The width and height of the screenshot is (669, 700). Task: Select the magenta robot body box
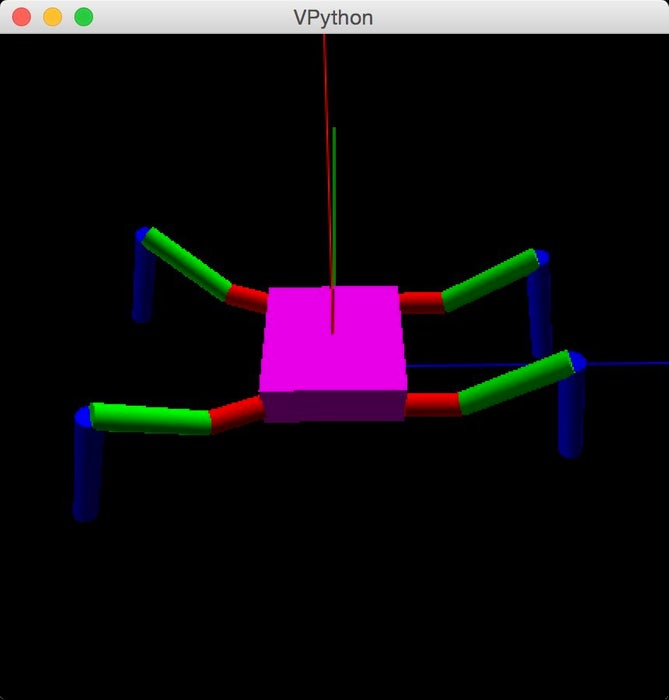[333, 353]
